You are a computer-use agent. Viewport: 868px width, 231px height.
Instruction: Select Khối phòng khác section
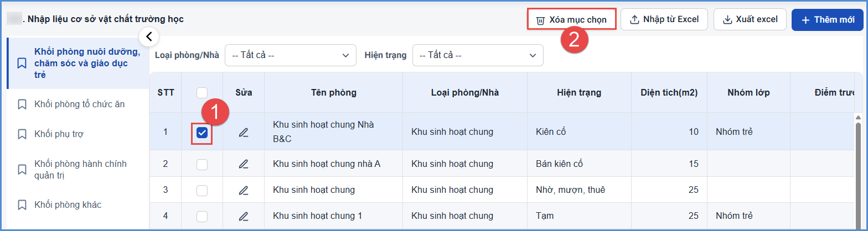pos(78,205)
